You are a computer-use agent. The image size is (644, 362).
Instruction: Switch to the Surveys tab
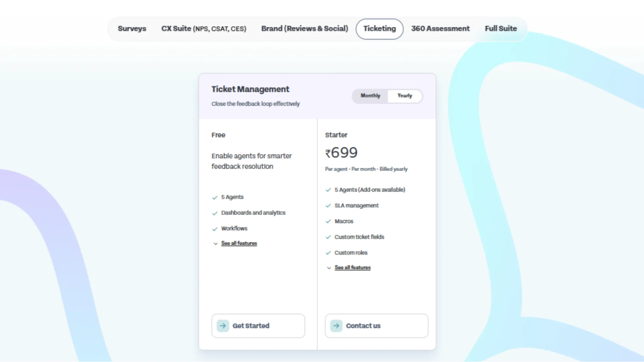132,29
